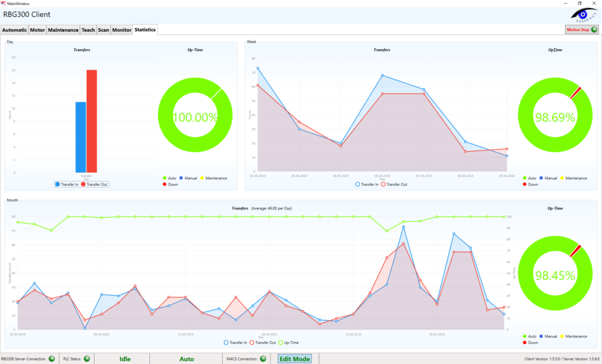Click the Auto mode status indicator
The height and width of the screenshot is (364, 602).
click(186, 359)
